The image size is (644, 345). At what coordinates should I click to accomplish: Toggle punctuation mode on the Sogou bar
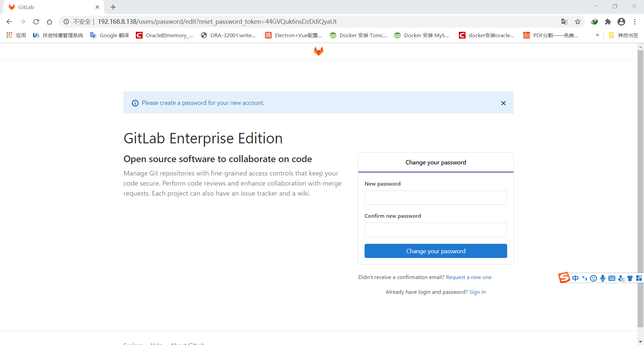[x=584, y=278]
